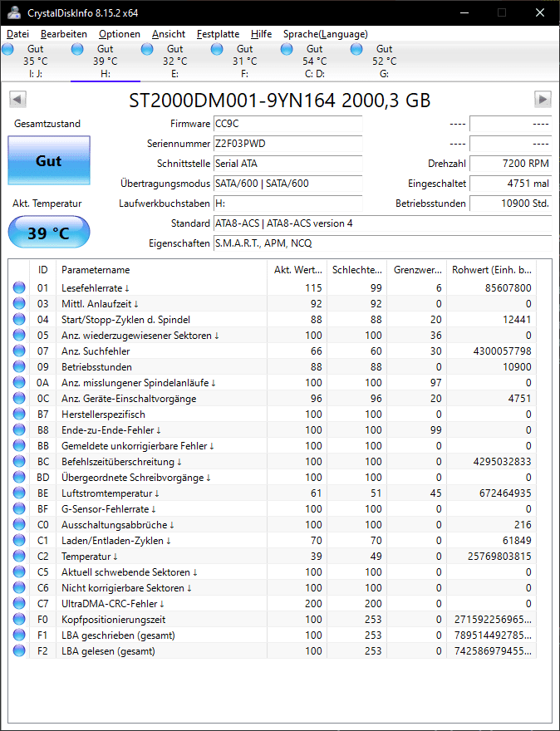Click the Übertragungsmodus field SATA/600

point(287,184)
